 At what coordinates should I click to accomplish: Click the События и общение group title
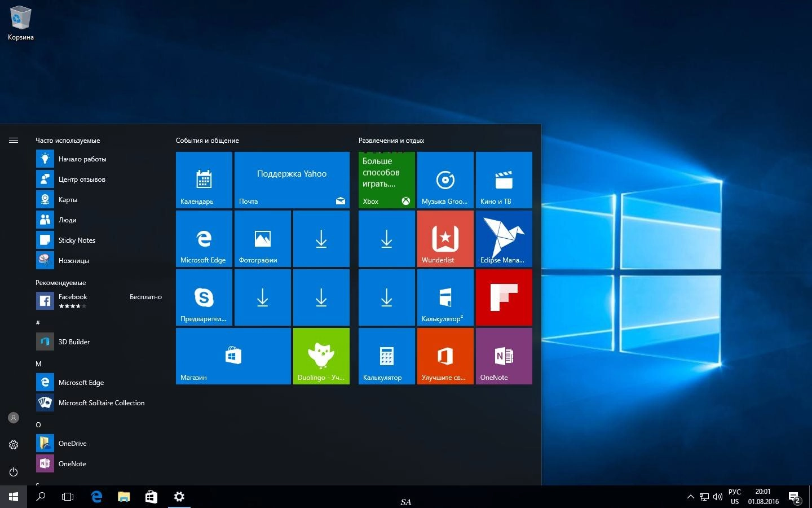click(x=208, y=141)
